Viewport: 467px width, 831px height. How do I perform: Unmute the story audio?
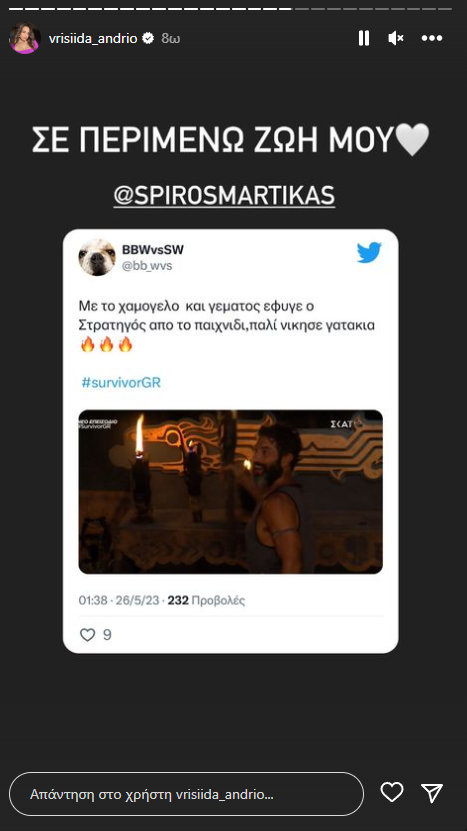396,38
